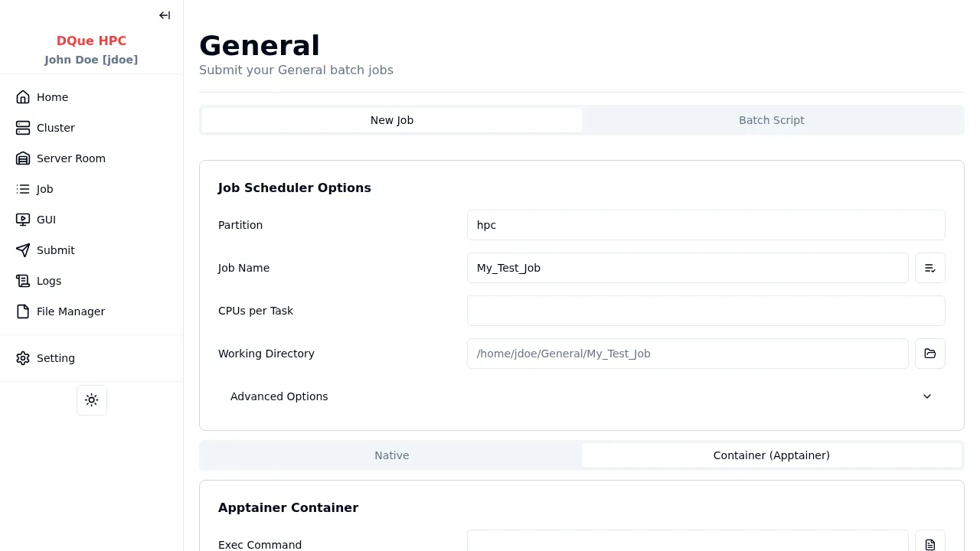Click the job name list icon button

point(929,268)
